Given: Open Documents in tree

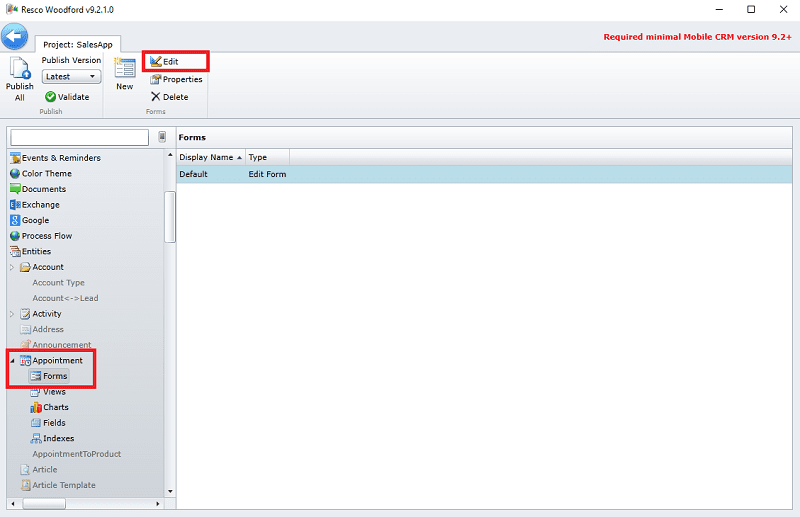Looking at the screenshot, I should (38, 189).
